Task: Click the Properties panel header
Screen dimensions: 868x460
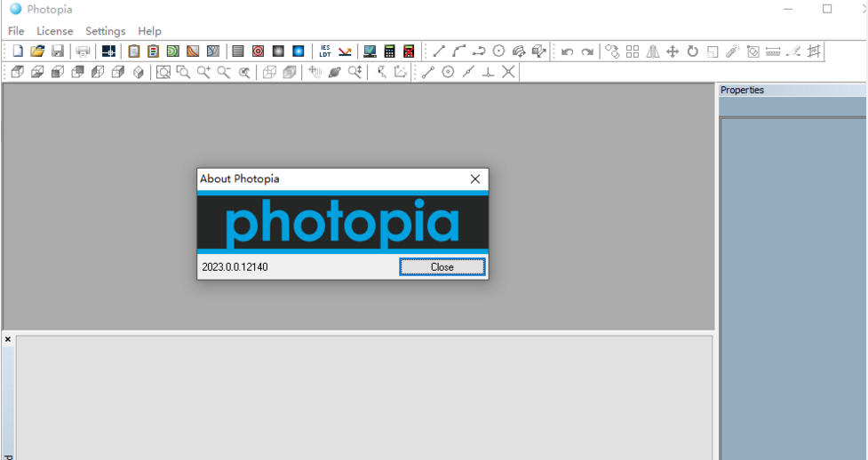Action: pyautogui.click(x=792, y=91)
